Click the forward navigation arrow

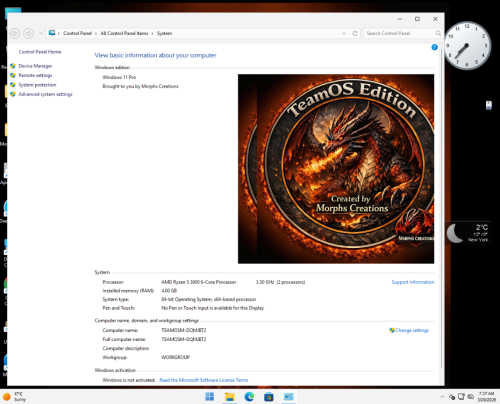(28, 33)
